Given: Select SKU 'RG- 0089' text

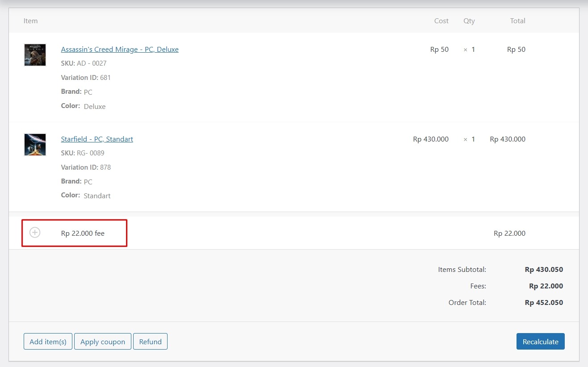Looking at the screenshot, I should click(x=91, y=153).
